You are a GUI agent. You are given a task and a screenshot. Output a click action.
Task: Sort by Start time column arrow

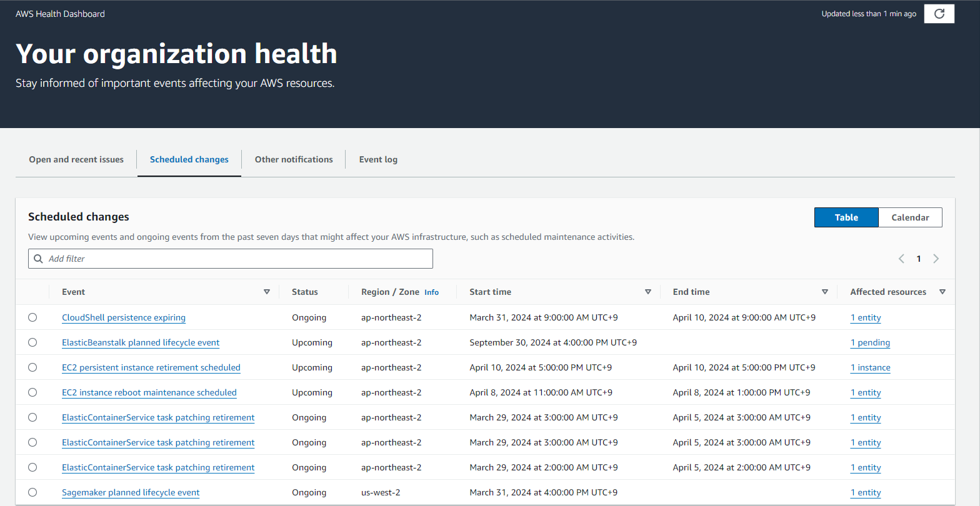coord(648,292)
